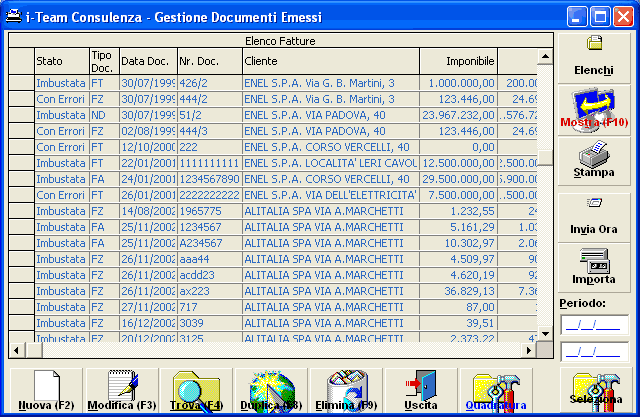Click document number 1111111111

click(210, 163)
